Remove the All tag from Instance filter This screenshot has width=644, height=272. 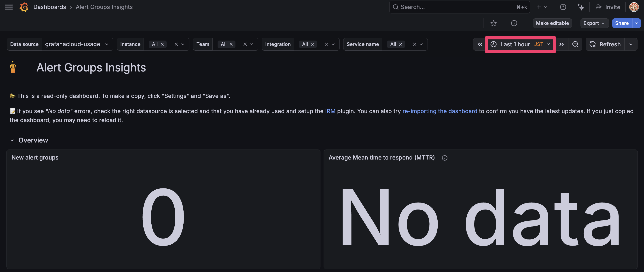click(x=162, y=44)
